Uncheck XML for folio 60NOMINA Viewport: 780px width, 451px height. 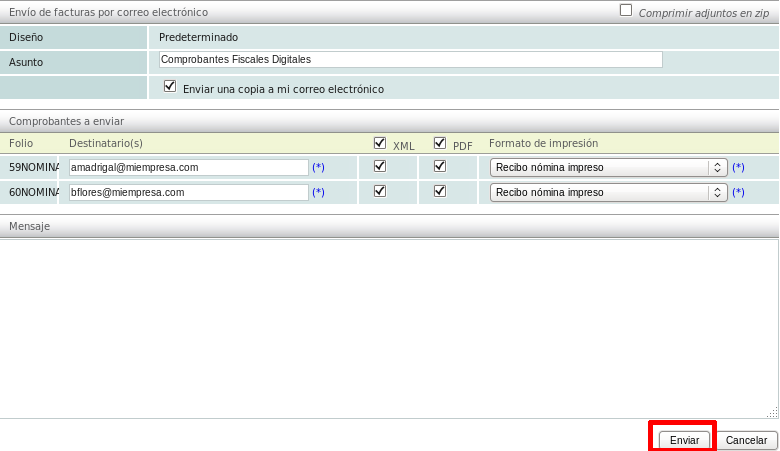[x=380, y=191]
